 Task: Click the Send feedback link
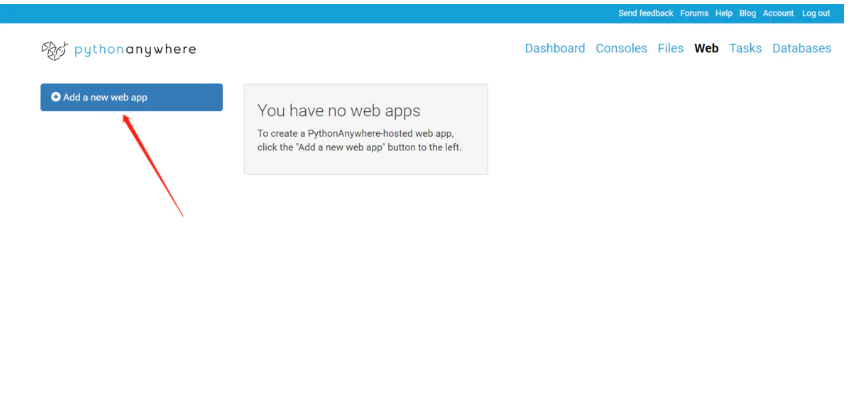(x=646, y=13)
